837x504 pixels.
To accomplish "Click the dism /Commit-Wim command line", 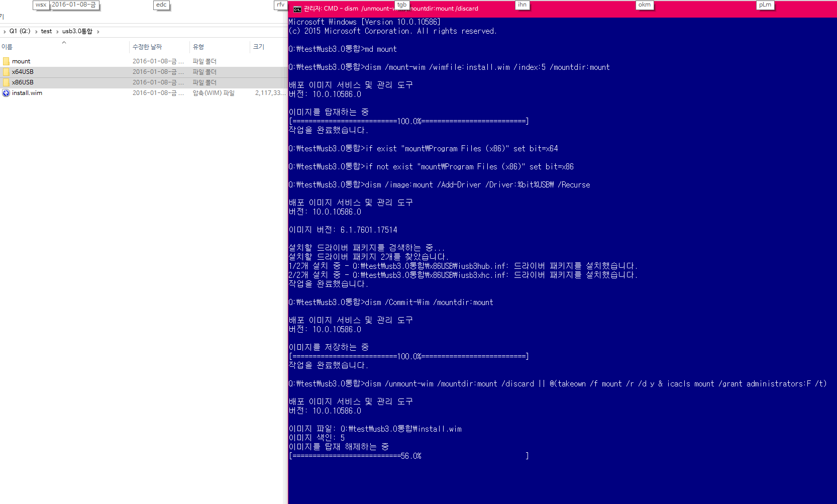I will click(x=391, y=303).
